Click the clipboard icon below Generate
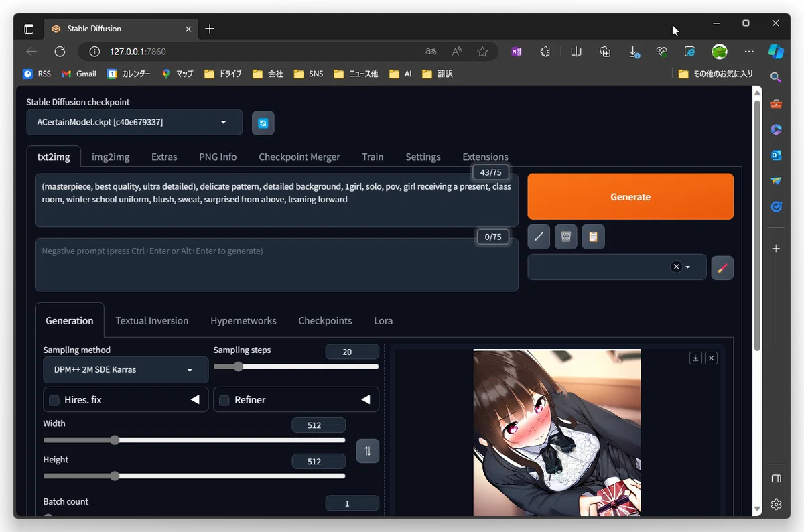This screenshot has width=804, height=532. tap(593, 237)
